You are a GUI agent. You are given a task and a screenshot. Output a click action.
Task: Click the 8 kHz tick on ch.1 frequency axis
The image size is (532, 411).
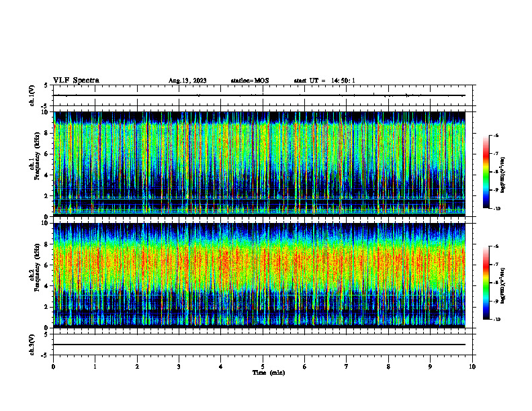pyautogui.click(x=47, y=133)
